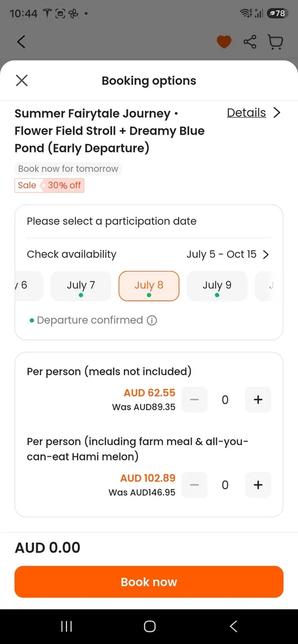The height and width of the screenshot is (644, 298).
Task: Close the Booking options sheet
Action: click(x=21, y=80)
